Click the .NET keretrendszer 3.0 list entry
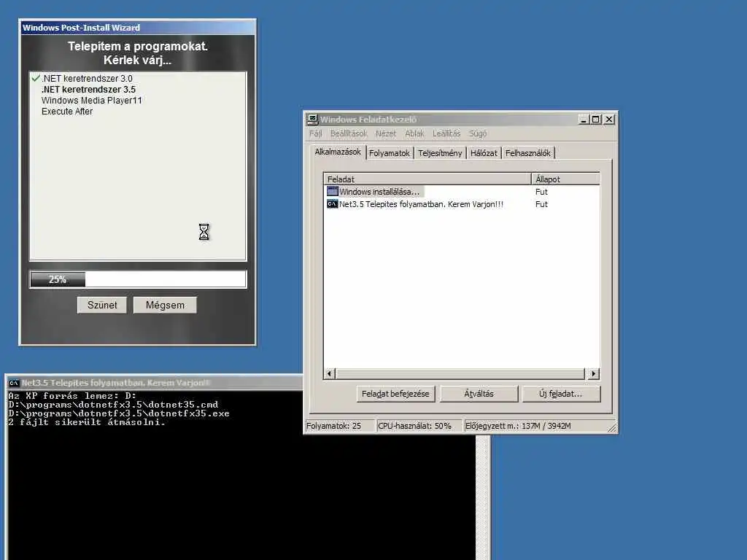 pos(87,79)
